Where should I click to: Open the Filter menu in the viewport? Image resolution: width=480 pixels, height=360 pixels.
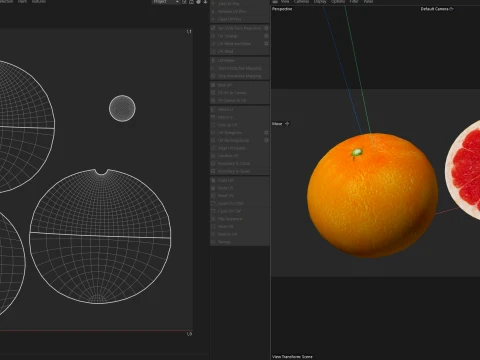tap(354, 2)
